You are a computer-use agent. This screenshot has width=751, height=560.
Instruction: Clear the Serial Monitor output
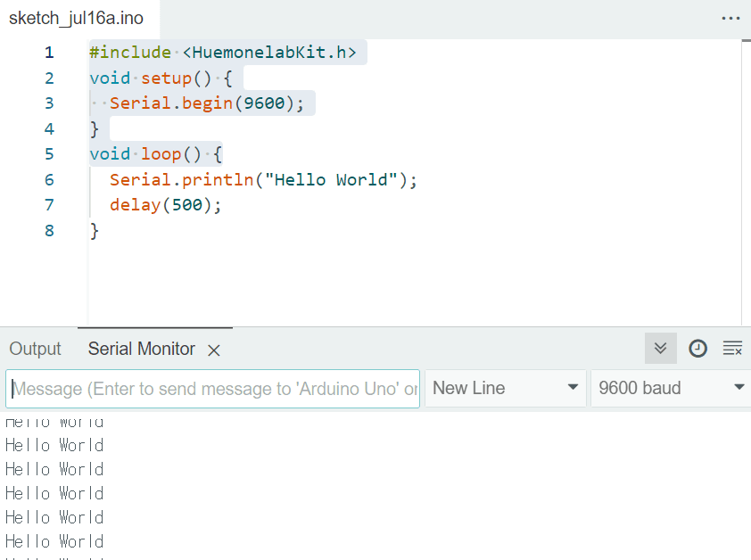pyautogui.click(x=732, y=349)
